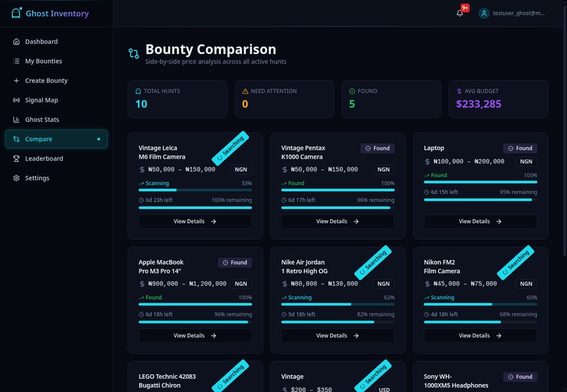567x392 pixels.
Task: View Details for Vintage Leica M6
Action: coord(196,221)
